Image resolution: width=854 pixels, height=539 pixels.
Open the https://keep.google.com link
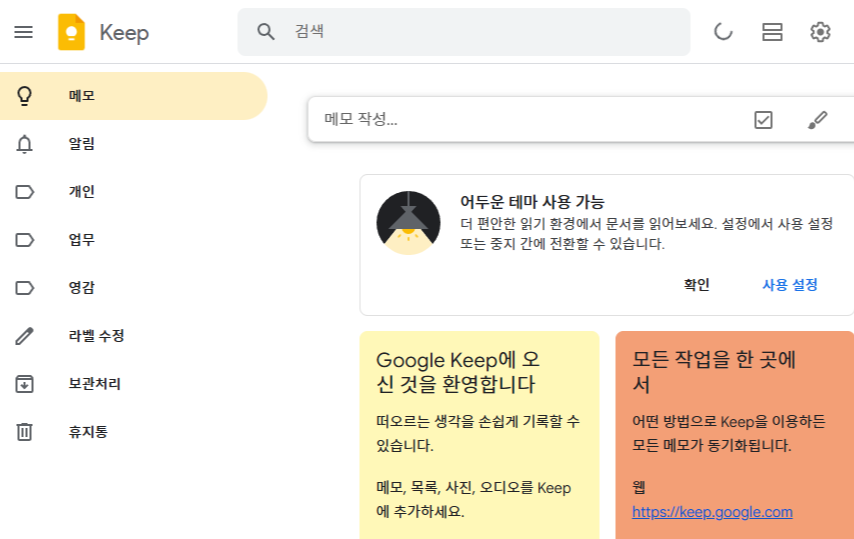coord(712,512)
